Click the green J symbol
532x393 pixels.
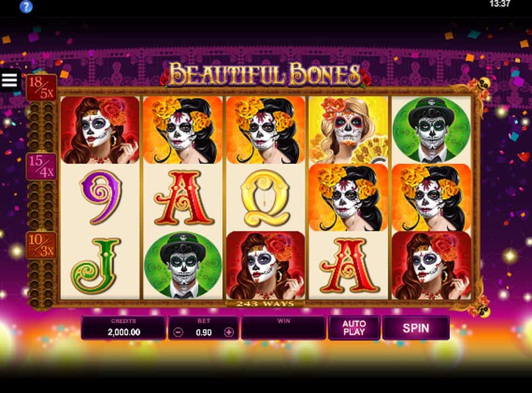(x=96, y=266)
